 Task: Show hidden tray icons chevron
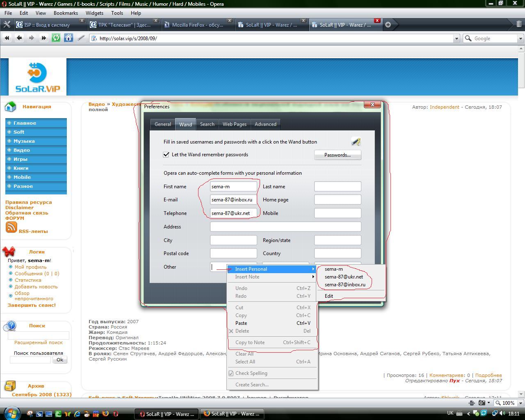point(468,413)
